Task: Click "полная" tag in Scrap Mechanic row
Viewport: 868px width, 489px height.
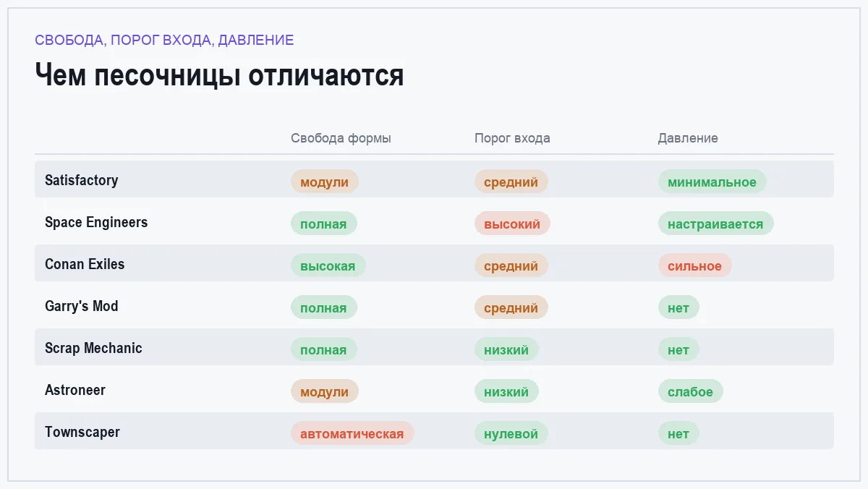Action: pyautogui.click(x=323, y=349)
